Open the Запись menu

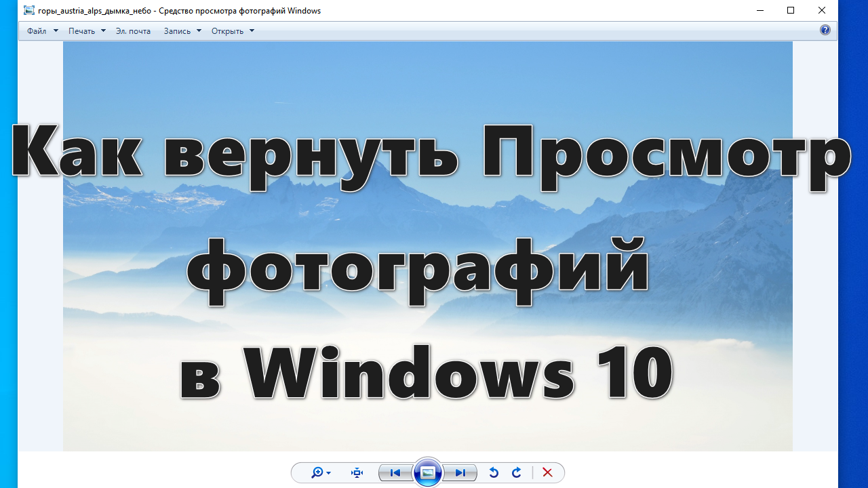(182, 31)
